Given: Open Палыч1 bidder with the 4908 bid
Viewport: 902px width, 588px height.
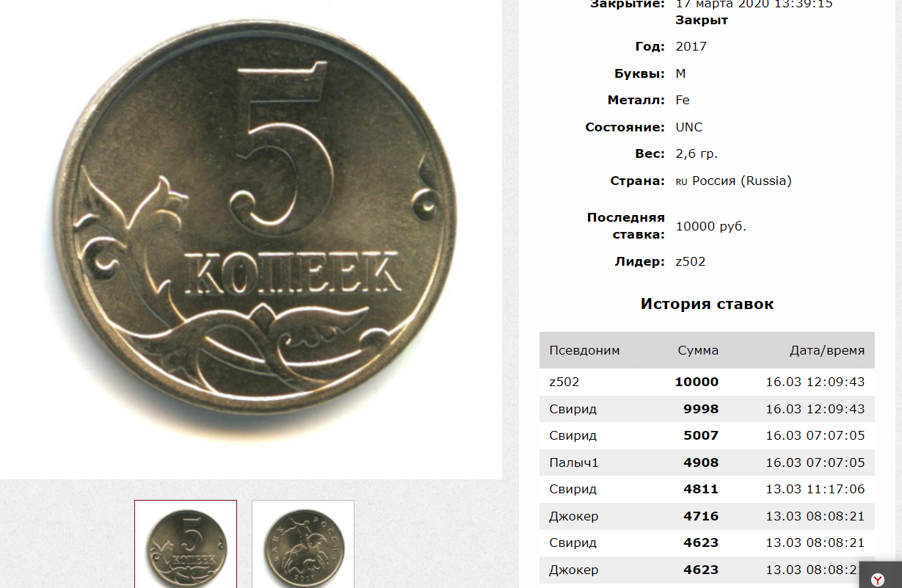Looking at the screenshot, I should click(574, 462).
